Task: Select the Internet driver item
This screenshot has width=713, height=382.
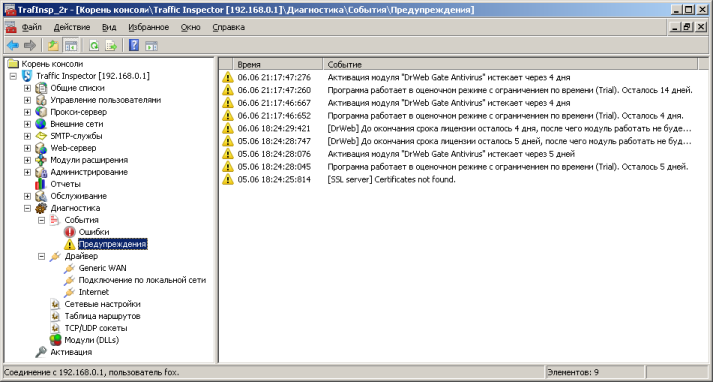Action: pos(94,292)
